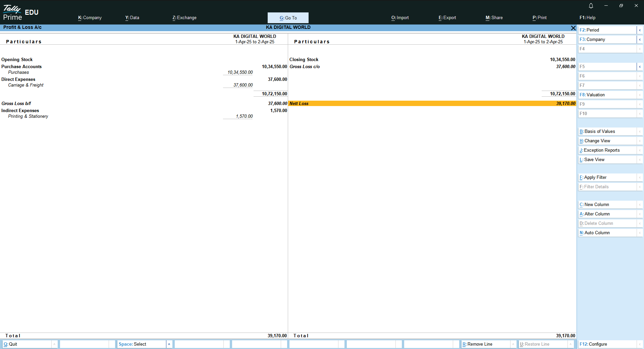Image resolution: width=644 pixels, height=349 pixels.
Task: Open the E: Export menu
Action: coord(447,18)
